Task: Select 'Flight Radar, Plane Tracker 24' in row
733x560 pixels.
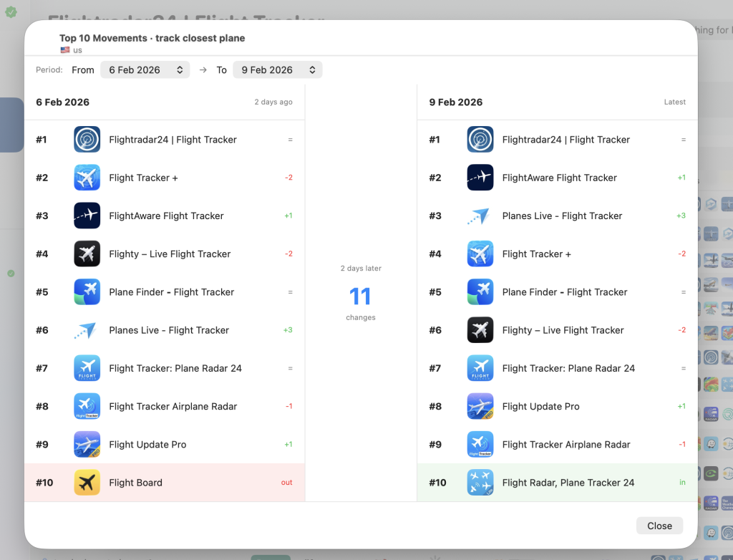Action: click(557, 483)
